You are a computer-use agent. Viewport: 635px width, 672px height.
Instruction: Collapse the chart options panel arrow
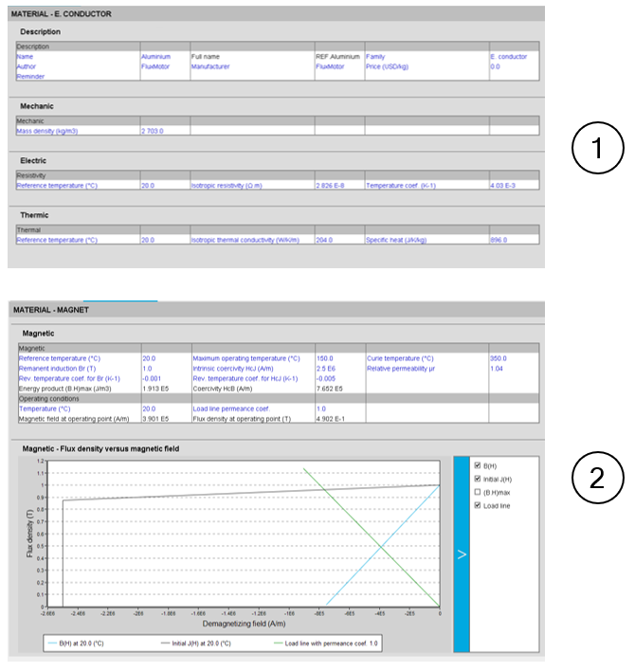point(462,554)
